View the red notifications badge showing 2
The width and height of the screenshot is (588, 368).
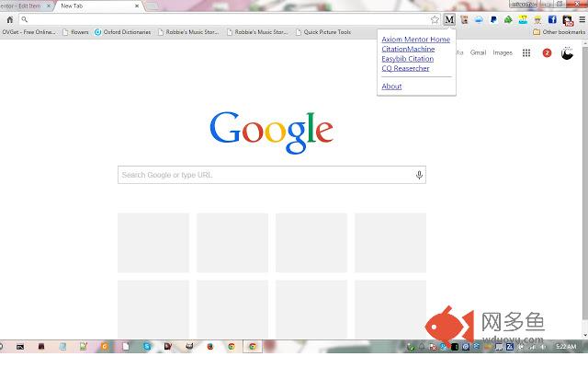547,53
